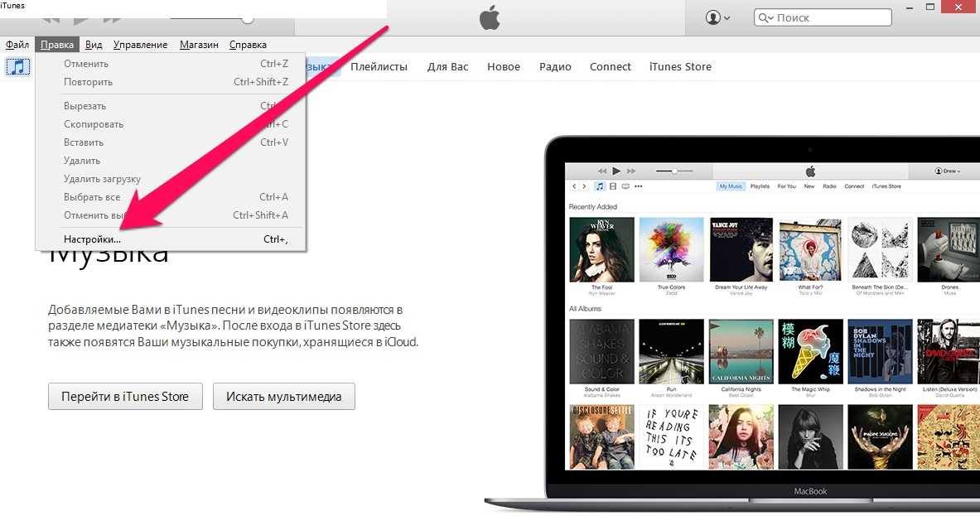This screenshot has width=980, height=516.
Task: Click the magnifier icon in the search box
Action: (766, 17)
